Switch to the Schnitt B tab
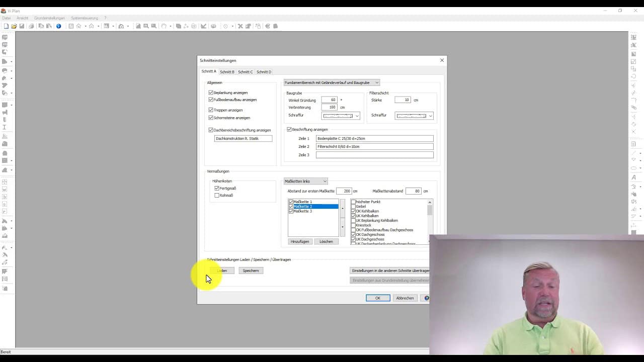This screenshot has height=362, width=644. [x=227, y=72]
